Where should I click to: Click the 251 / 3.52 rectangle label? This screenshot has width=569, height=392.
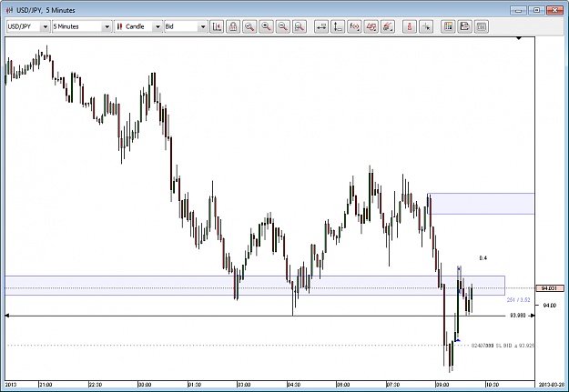(518, 300)
